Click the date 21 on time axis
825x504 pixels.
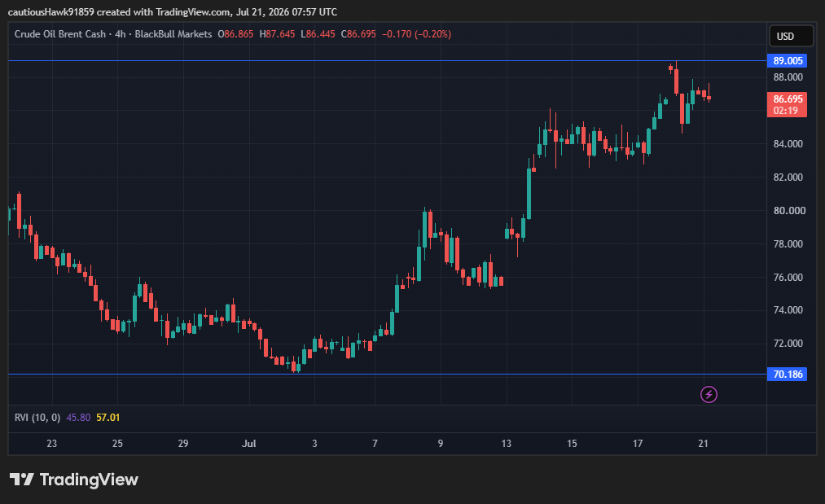703,444
